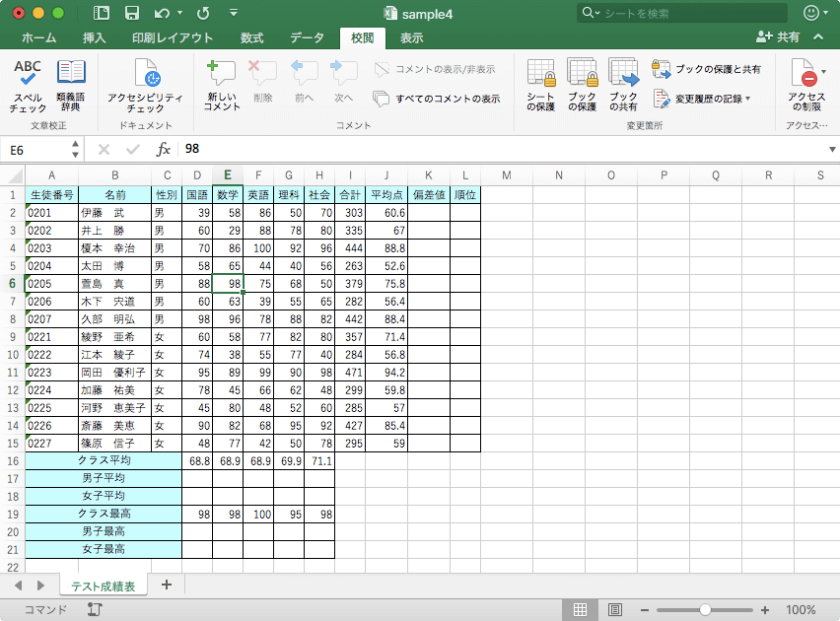Click the Name Box showing E6
Viewport: 840px width, 621px height.
[37, 150]
